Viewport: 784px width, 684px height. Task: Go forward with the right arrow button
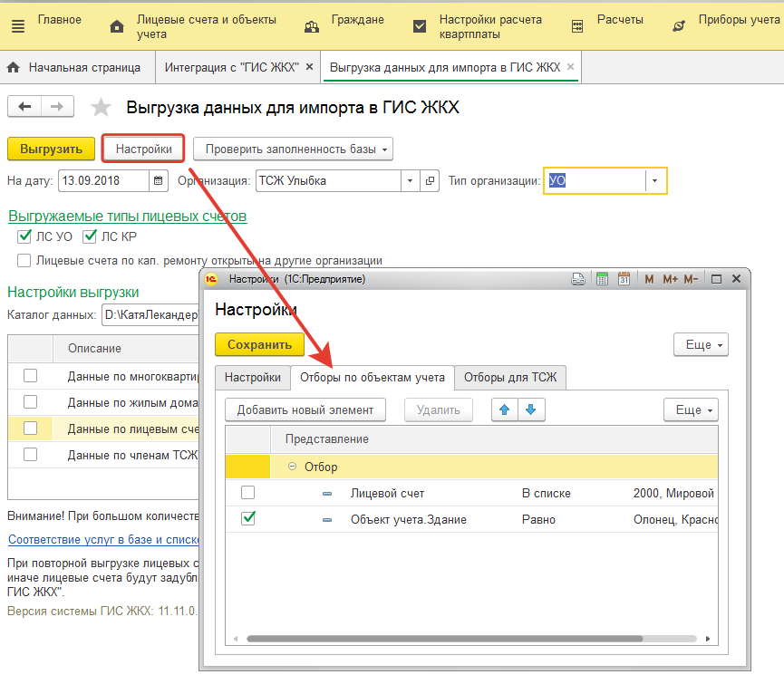(x=57, y=106)
